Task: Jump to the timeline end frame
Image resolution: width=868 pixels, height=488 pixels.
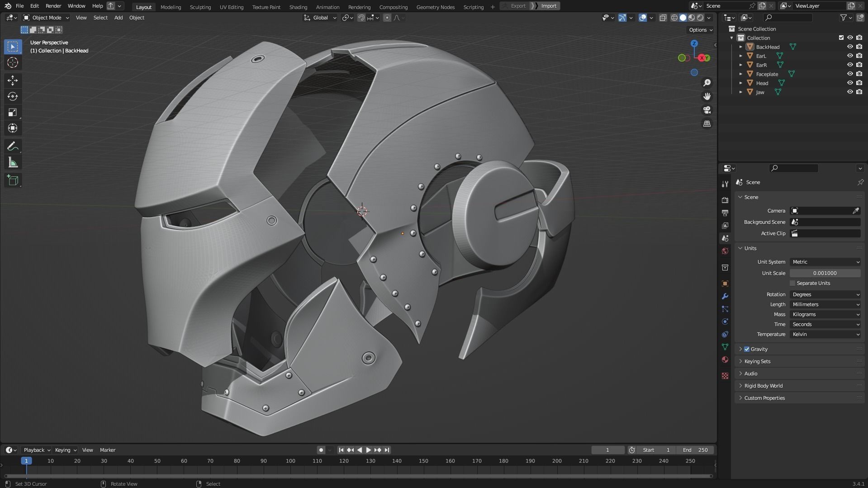Action: click(x=387, y=450)
